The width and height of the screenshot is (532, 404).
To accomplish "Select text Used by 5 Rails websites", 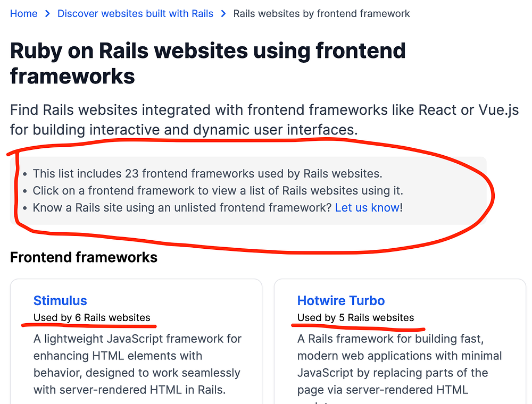I will click(x=355, y=317).
